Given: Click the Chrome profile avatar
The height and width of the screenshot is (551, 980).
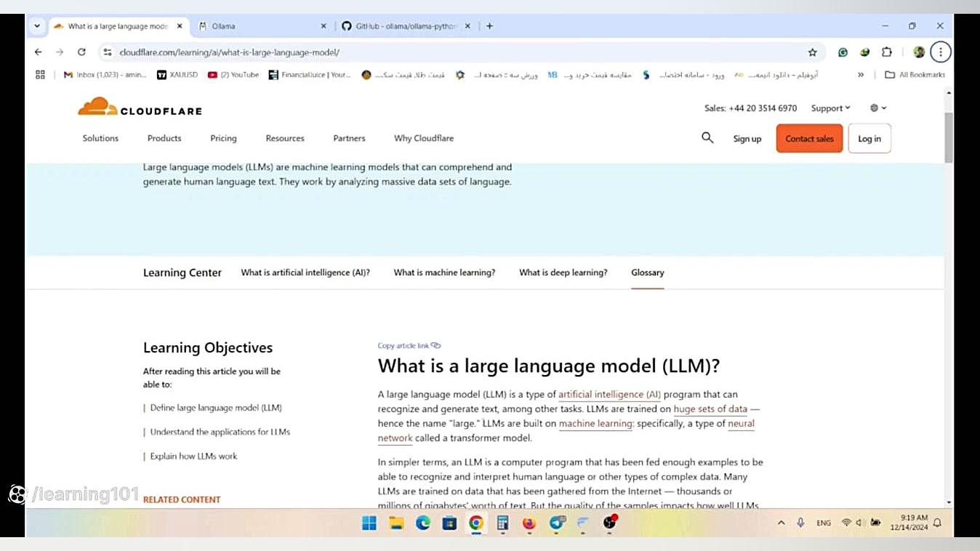Looking at the screenshot, I should [x=919, y=52].
